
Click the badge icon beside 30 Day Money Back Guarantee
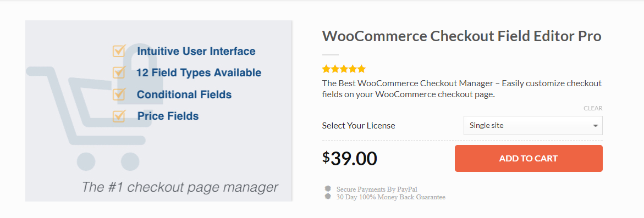pos(328,196)
